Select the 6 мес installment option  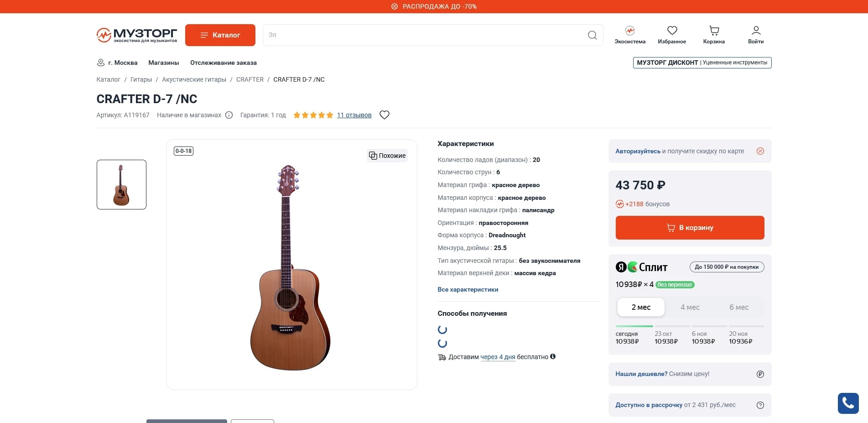coord(739,307)
